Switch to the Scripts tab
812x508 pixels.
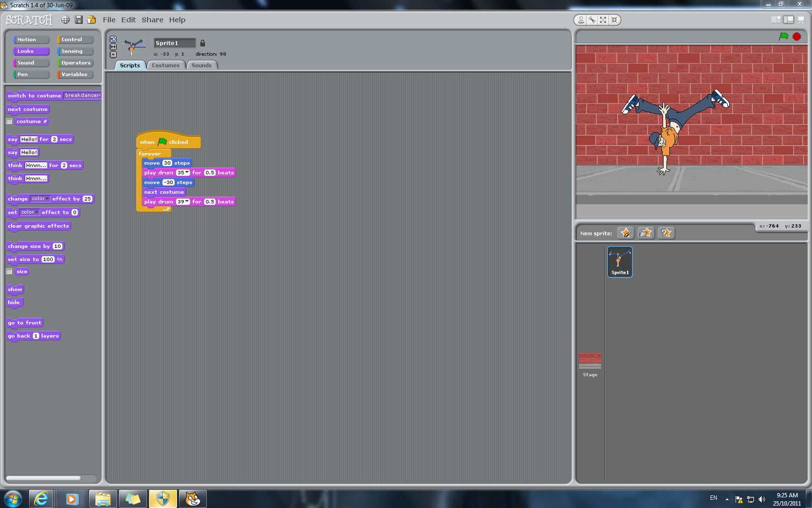tap(130, 66)
